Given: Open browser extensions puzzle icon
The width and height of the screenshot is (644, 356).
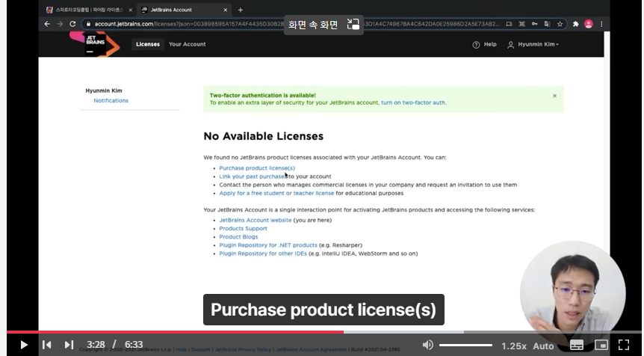Looking at the screenshot, I should [576, 24].
